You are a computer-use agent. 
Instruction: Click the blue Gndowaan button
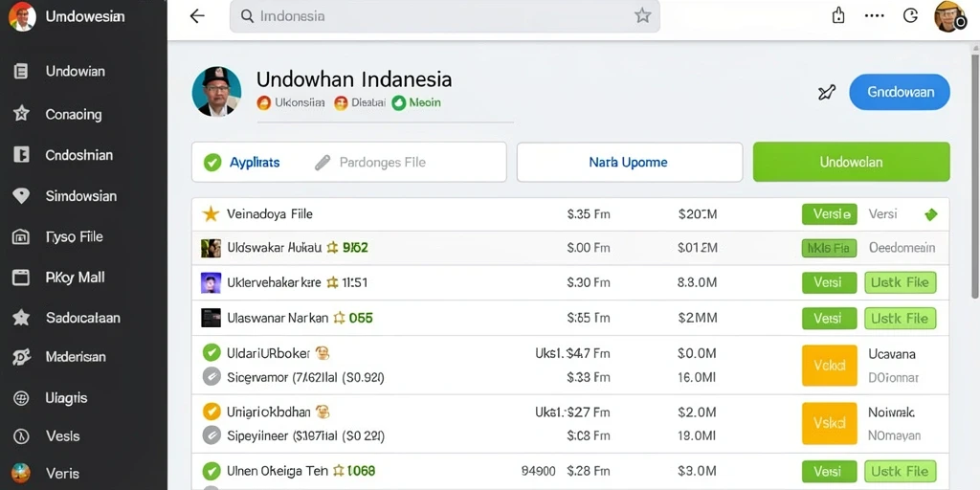(x=900, y=92)
